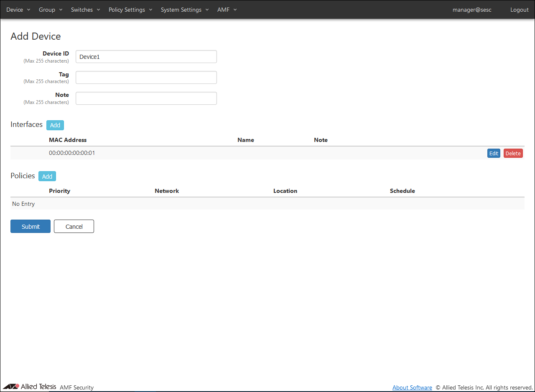Click Logout in the top bar
The image size is (535, 392).
click(519, 10)
